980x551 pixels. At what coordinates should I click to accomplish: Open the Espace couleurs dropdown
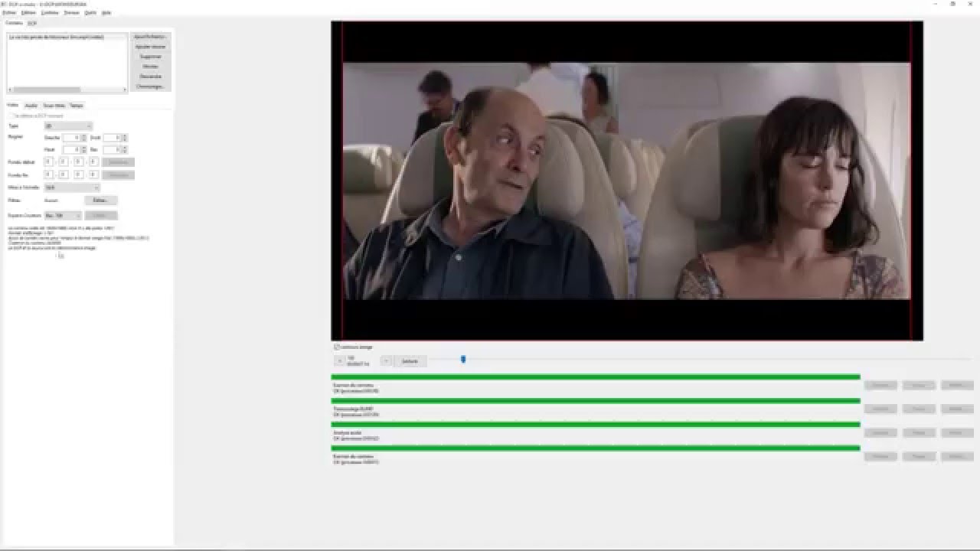pyautogui.click(x=63, y=215)
